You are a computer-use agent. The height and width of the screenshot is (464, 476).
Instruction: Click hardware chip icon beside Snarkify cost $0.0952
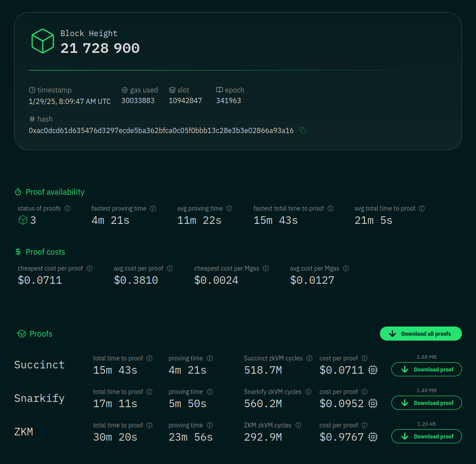point(373,404)
